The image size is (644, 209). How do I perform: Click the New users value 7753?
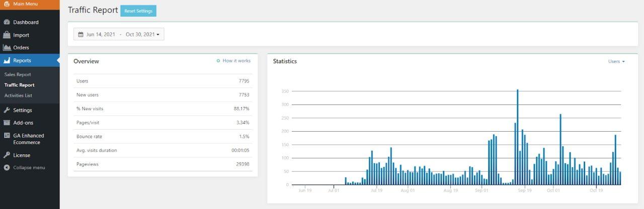coord(244,95)
